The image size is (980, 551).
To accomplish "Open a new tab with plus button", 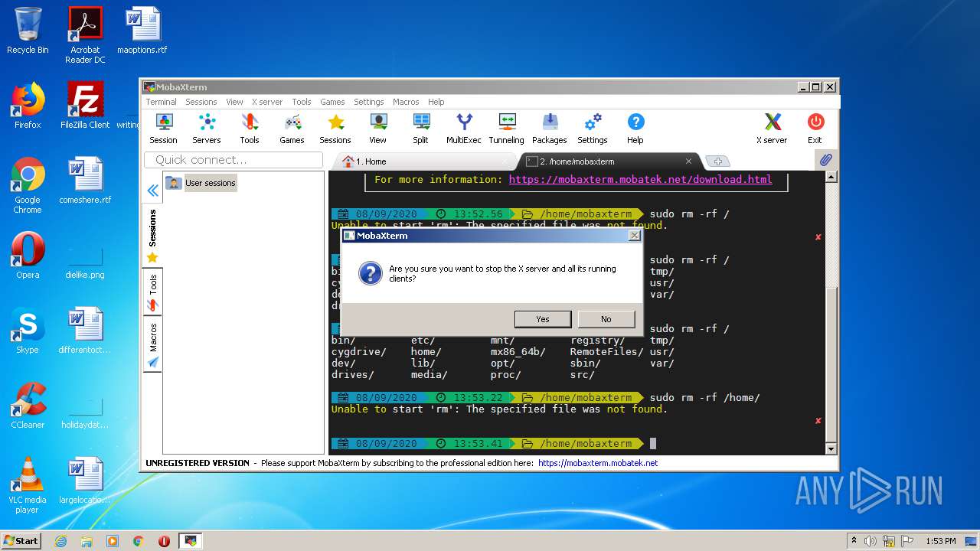I will (x=717, y=161).
